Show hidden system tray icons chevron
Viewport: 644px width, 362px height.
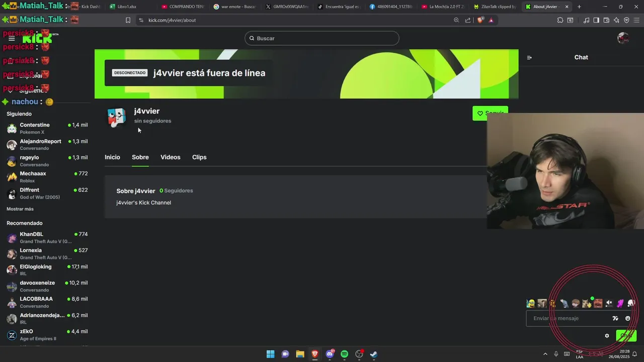click(x=545, y=354)
